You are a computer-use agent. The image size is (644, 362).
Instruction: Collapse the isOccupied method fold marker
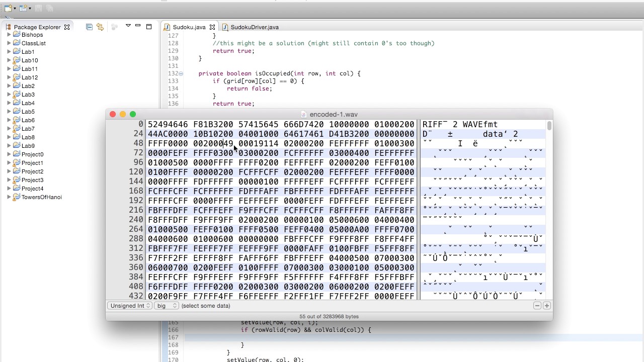point(181,74)
